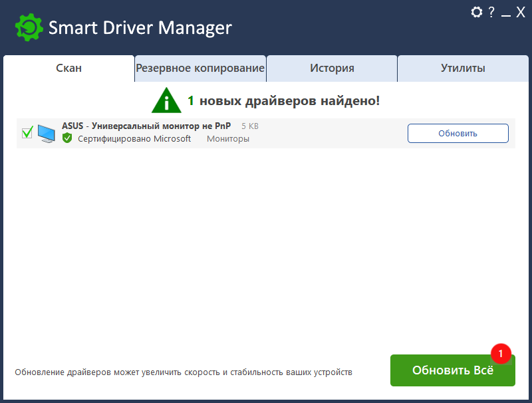Click the help question mark icon
This screenshot has width=532, height=403.
tap(491, 12)
